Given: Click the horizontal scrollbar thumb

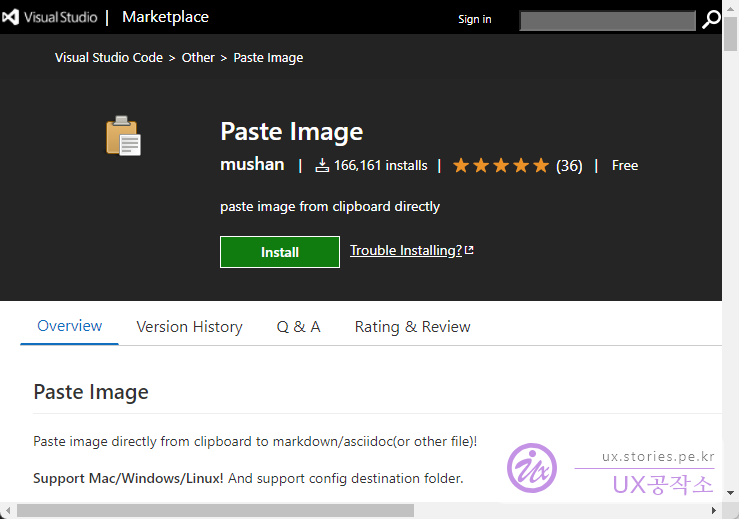Looking at the screenshot, I should [x=215, y=511].
